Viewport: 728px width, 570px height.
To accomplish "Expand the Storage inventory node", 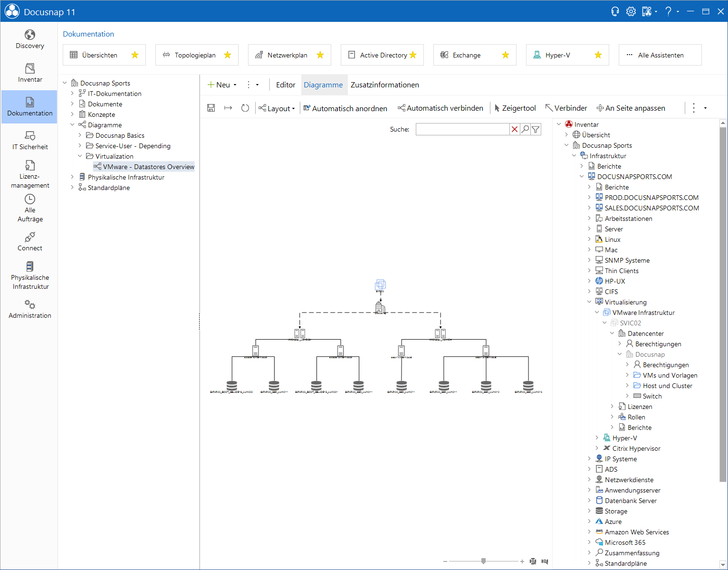I will pyautogui.click(x=589, y=511).
